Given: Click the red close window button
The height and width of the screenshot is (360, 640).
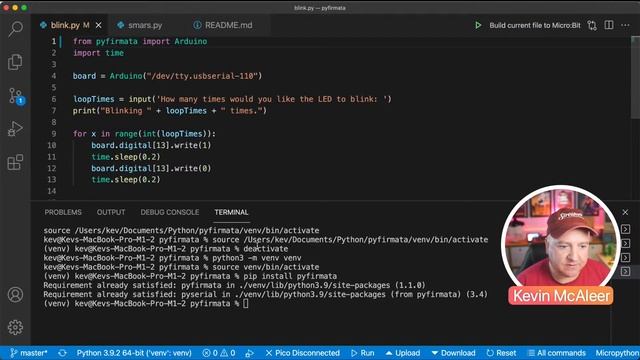Looking at the screenshot, I should tap(6, 8).
